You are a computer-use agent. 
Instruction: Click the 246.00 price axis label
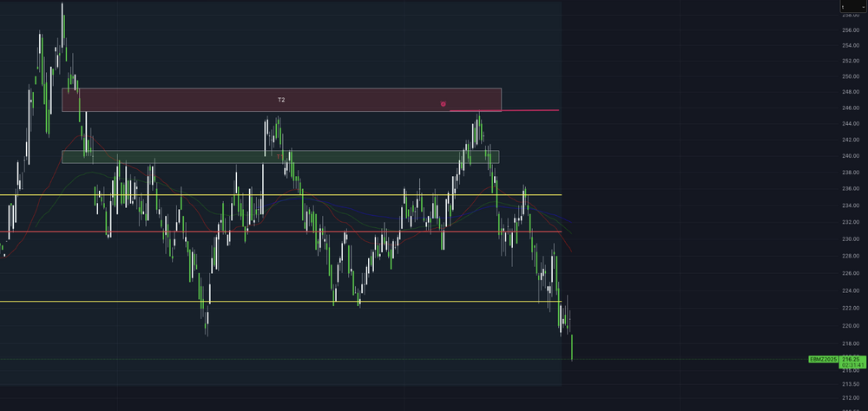(x=850, y=108)
